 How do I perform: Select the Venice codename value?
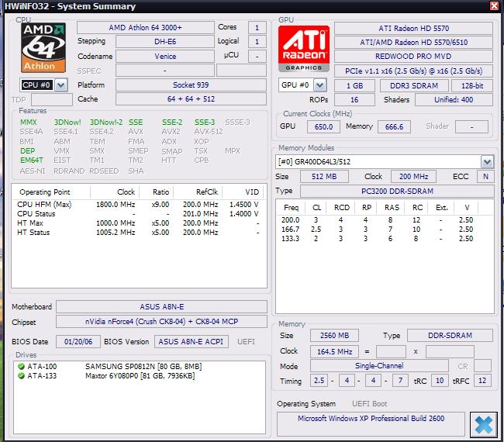165,57
